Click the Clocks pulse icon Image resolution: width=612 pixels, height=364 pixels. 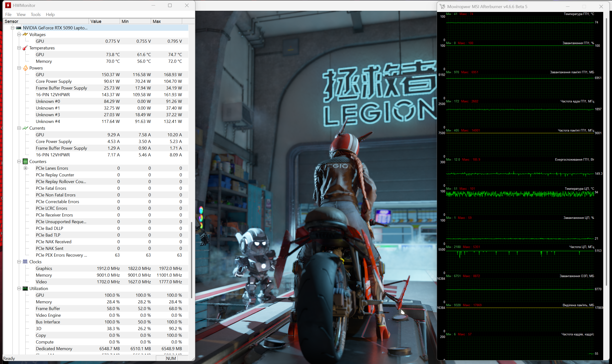pos(25,262)
